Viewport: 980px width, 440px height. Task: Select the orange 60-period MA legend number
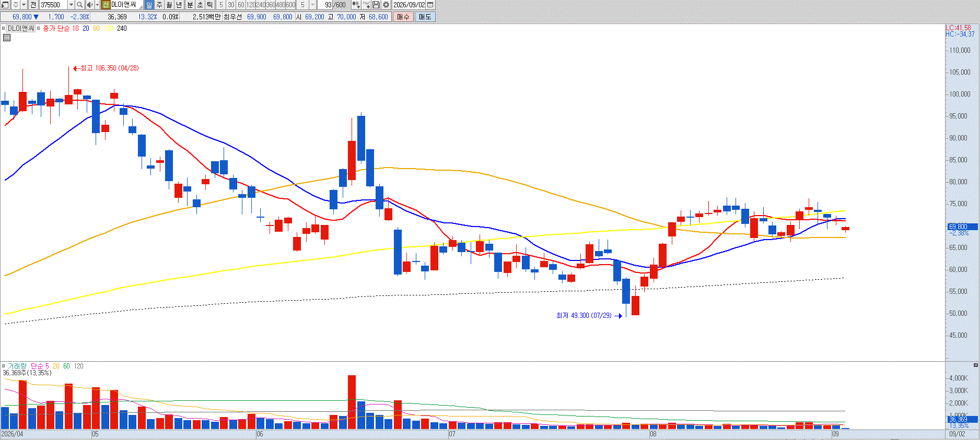click(96, 28)
